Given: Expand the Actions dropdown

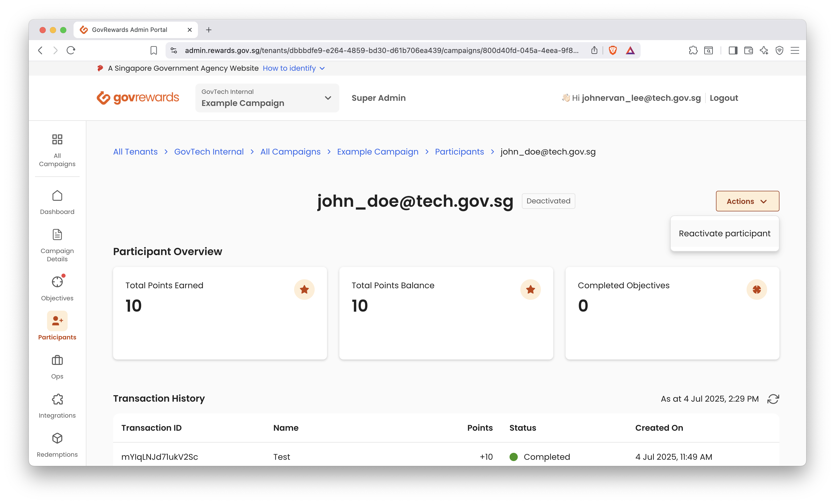Looking at the screenshot, I should pos(747,201).
